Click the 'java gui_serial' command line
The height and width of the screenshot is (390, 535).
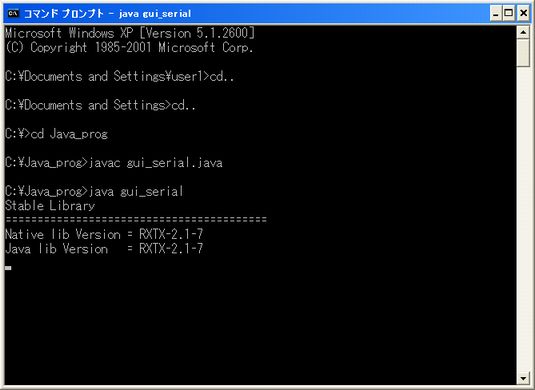point(94,191)
